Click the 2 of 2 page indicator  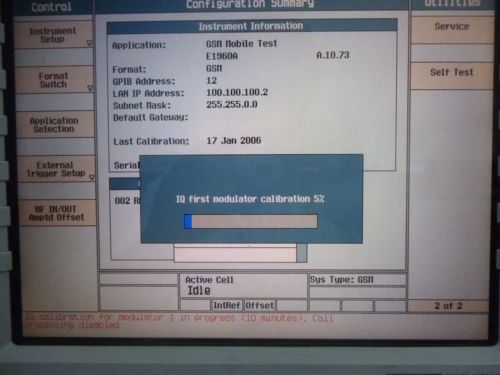coord(448,306)
